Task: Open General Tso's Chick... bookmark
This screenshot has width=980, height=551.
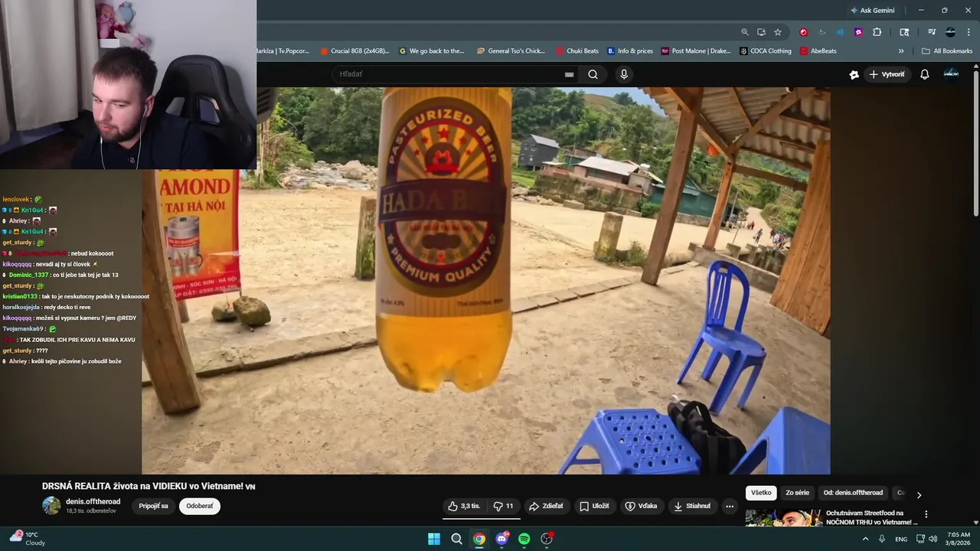Action: tap(511, 51)
